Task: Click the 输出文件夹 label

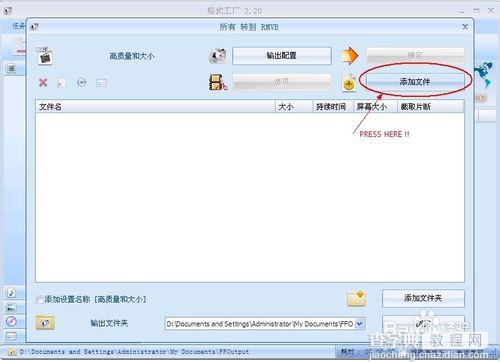Action: [109, 323]
